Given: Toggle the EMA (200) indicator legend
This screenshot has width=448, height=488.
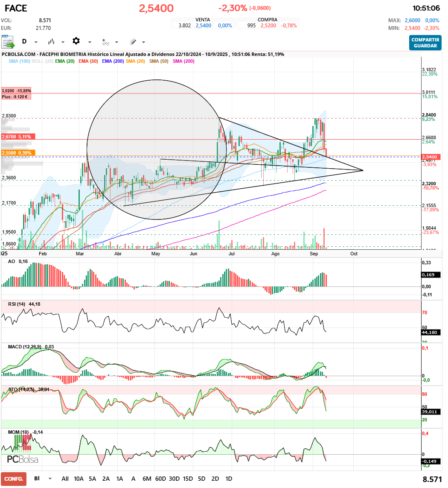Looking at the screenshot, I should pos(113,61).
